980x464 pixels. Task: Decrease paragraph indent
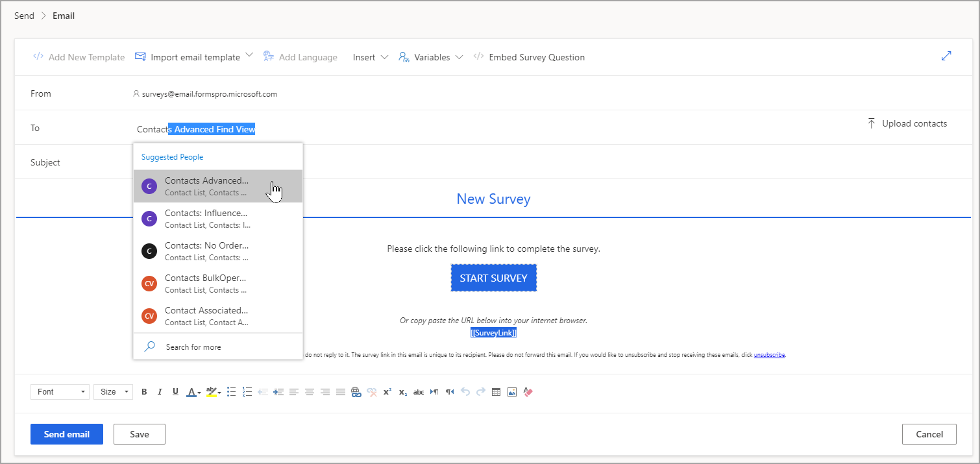(x=263, y=392)
